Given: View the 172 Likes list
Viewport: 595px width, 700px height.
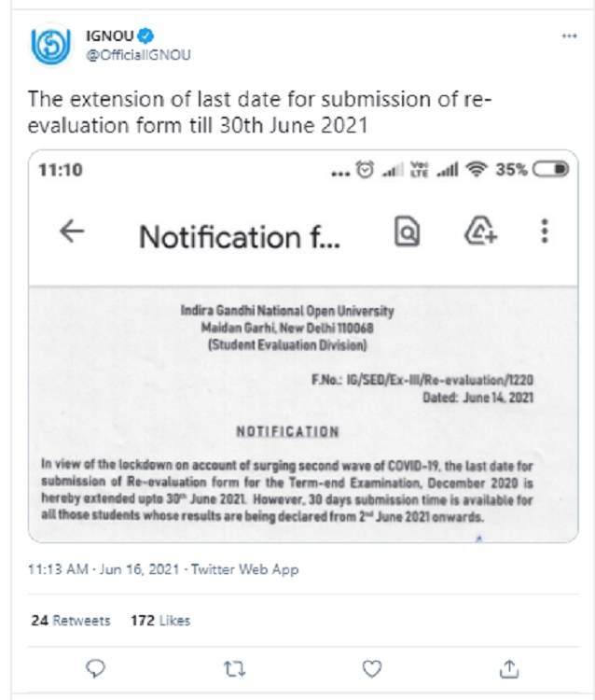Looking at the screenshot, I should pos(161,620).
